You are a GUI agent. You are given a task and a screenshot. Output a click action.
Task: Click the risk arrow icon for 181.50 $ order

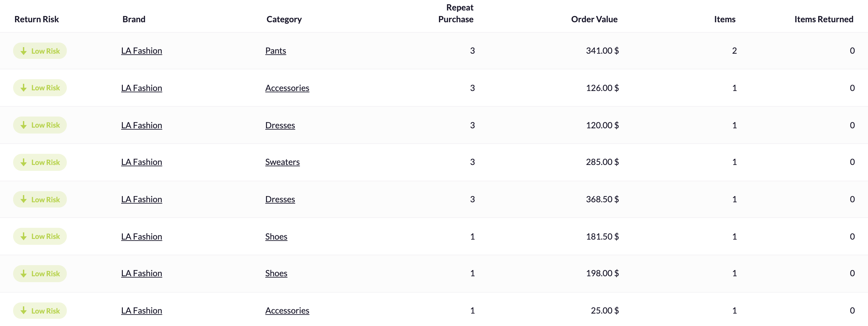click(24, 236)
